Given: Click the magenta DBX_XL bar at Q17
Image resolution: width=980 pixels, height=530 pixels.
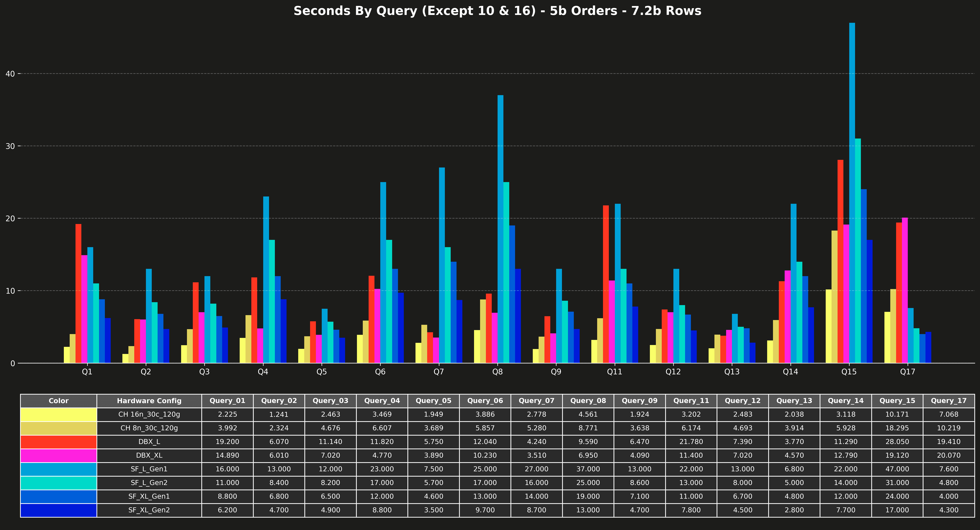Looking at the screenshot, I should (x=905, y=291).
